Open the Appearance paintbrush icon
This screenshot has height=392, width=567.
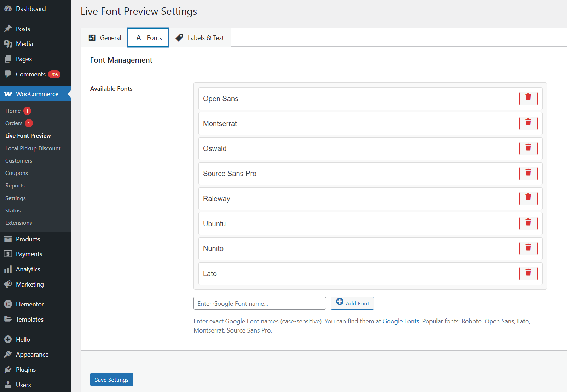click(8, 354)
